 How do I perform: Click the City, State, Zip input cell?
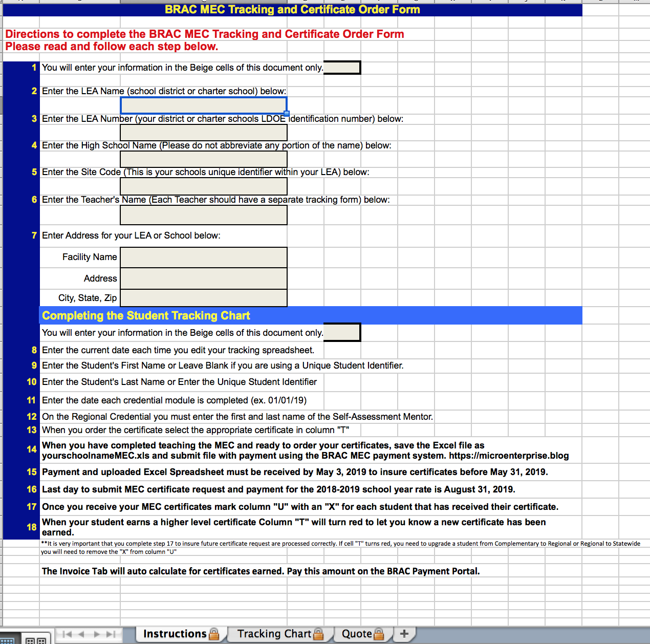(x=203, y=298)
